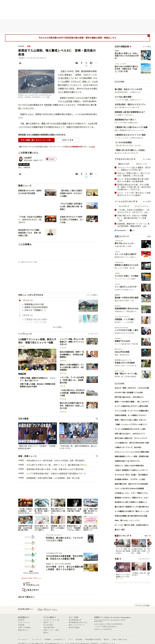Open the ellipsis menu below author section
Image resolution: width=155 pixels, height=644 pixels.
coord(96,174)
